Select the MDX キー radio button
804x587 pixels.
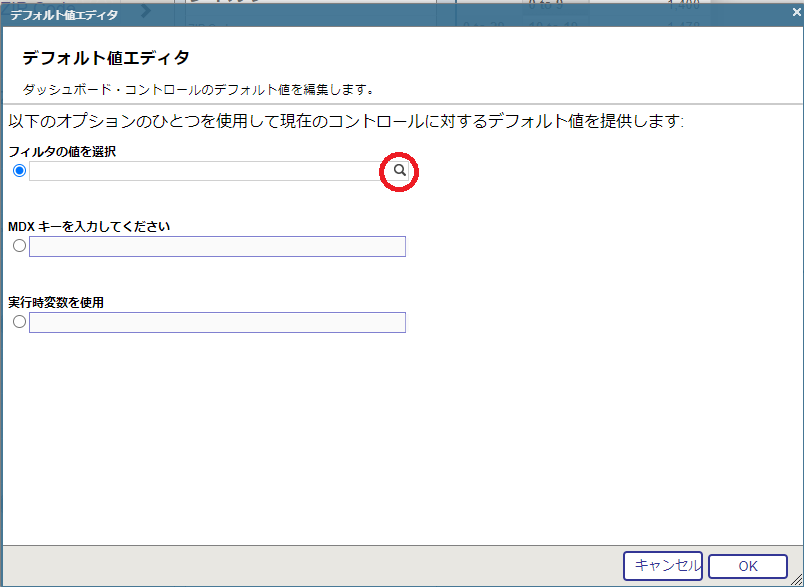click(x=19, y=246)
